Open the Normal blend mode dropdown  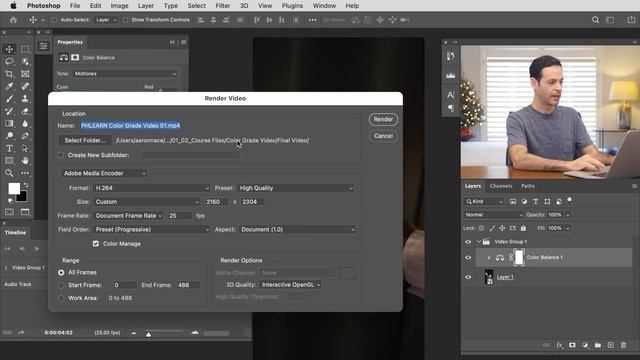pos(493,215)
